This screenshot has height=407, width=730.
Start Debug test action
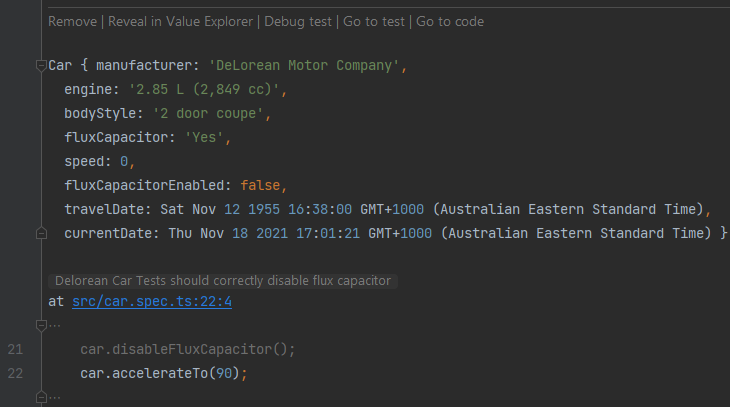coord(298,21)
